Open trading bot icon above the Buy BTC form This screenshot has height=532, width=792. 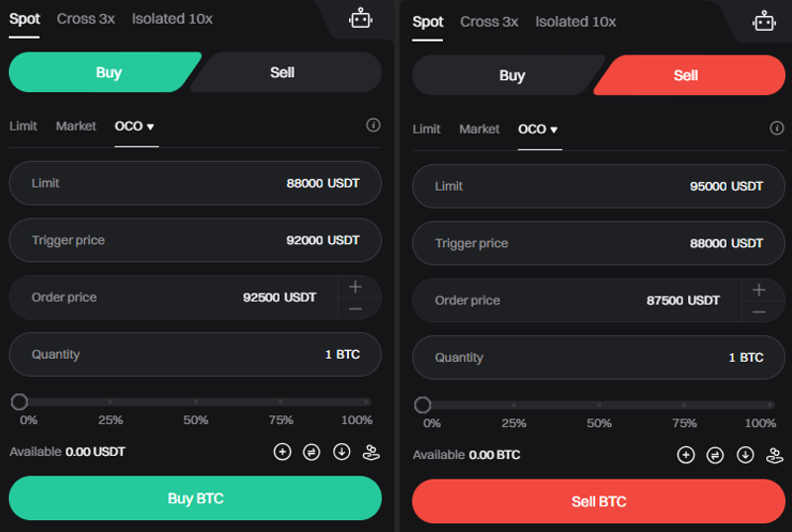pos(360,19)
